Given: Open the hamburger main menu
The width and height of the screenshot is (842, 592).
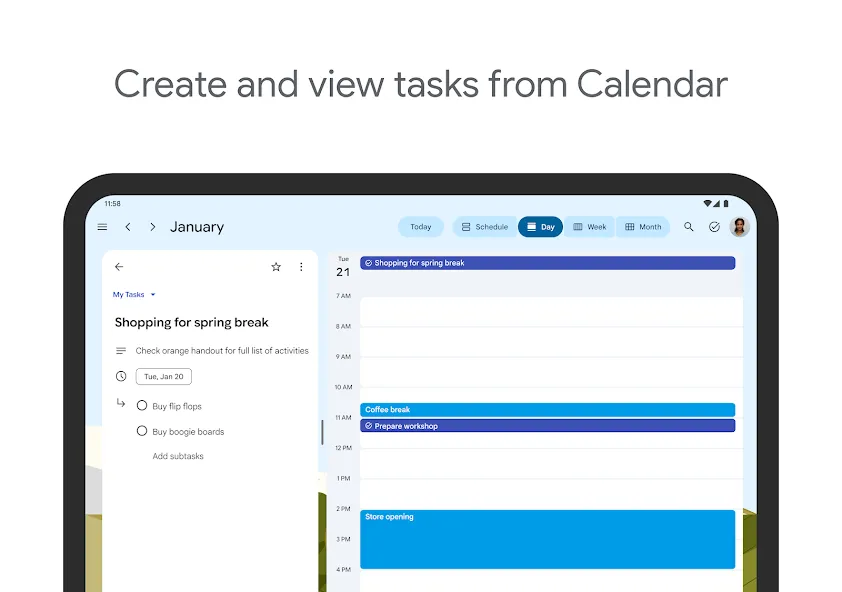Looking at the screenshot, I should [102, 227].
